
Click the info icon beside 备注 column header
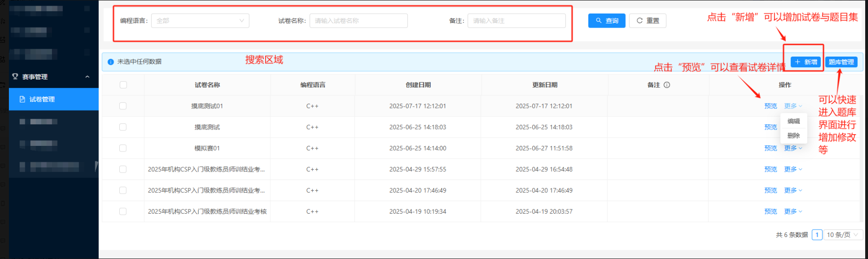667,85
